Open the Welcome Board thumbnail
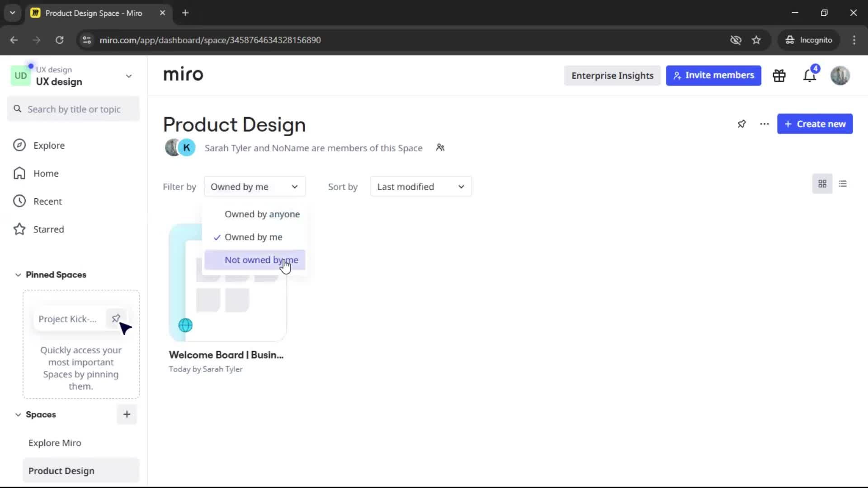 pyautogui.click(x=227, y=282)
